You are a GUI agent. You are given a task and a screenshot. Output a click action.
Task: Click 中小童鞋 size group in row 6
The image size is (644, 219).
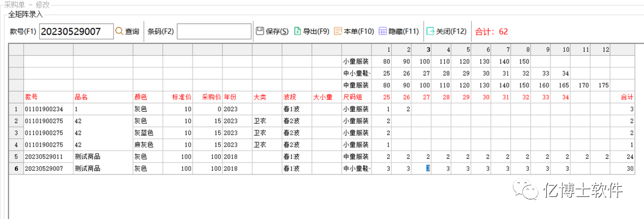tap(356, 168)
